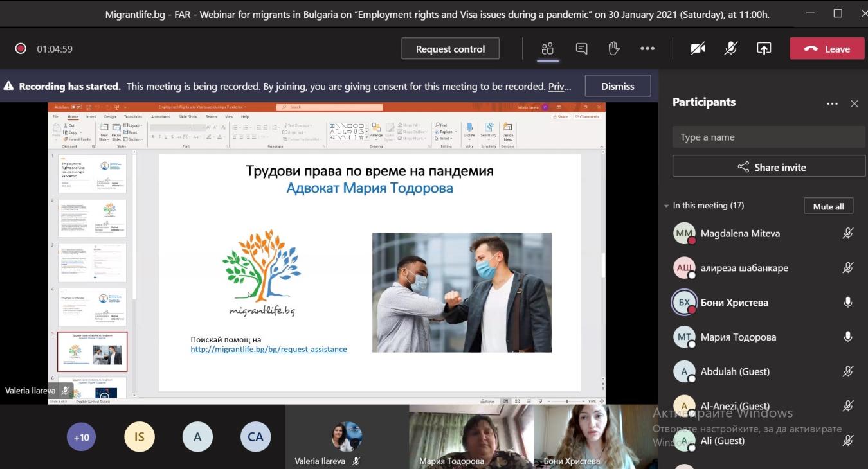868x469 pixels.
Task: Click Share button in PowerPoint window
Action: click(561, 116)
